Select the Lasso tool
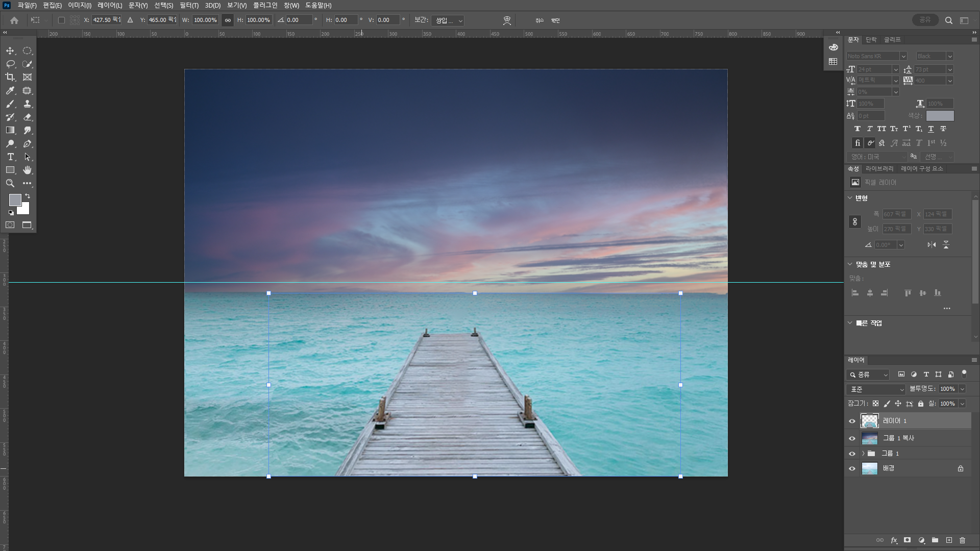The width and height of the screenshot is (980, 551). tap(10, 64)
